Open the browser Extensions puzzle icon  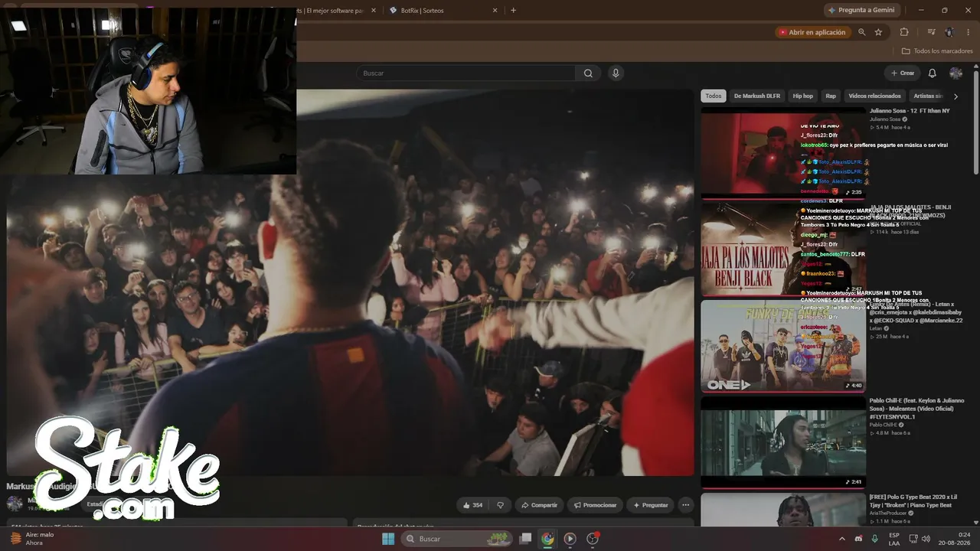pos(904,32)
